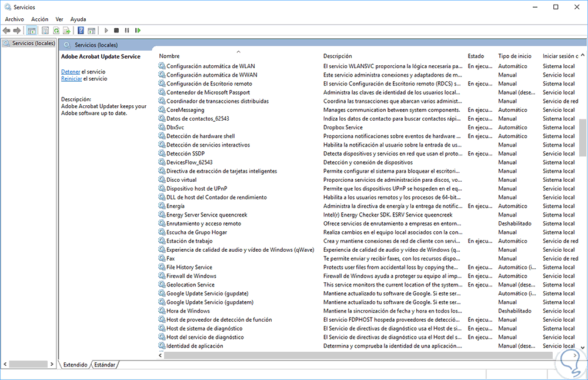
Task: Click the Start service play icon
Action: tap(106, 31)
